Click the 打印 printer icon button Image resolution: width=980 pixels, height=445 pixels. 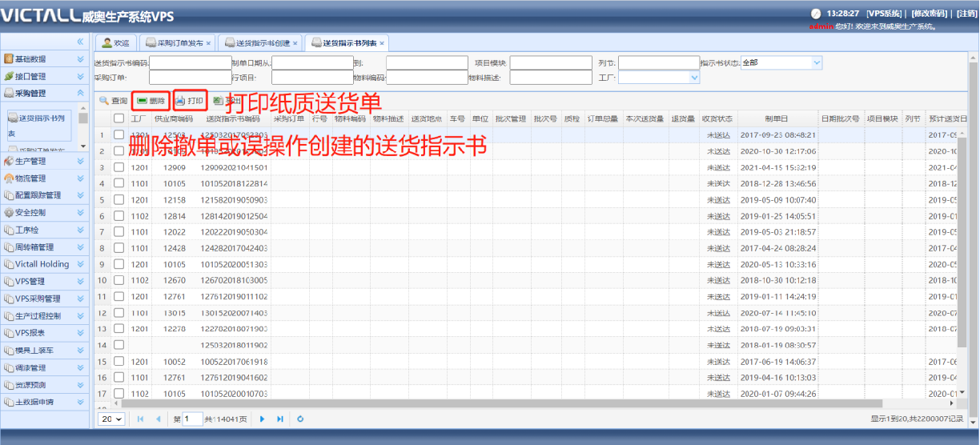pyautogui.click(x=190, y=101)
